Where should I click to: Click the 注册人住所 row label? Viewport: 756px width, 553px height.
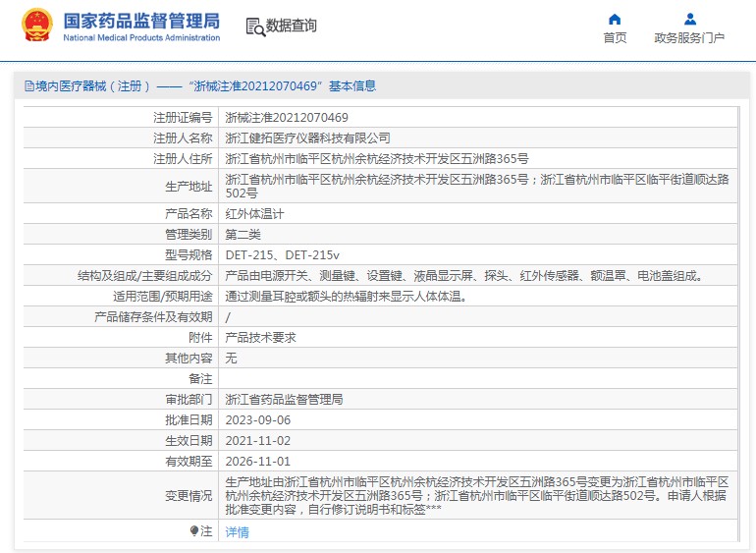click(183, 159)
